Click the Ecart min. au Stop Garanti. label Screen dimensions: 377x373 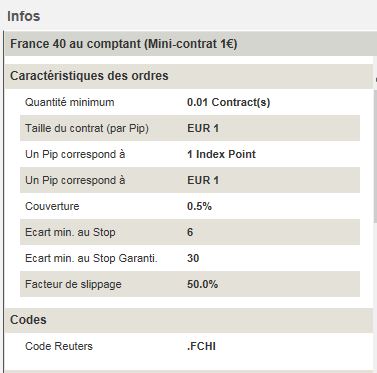click(x=91, y=258)
